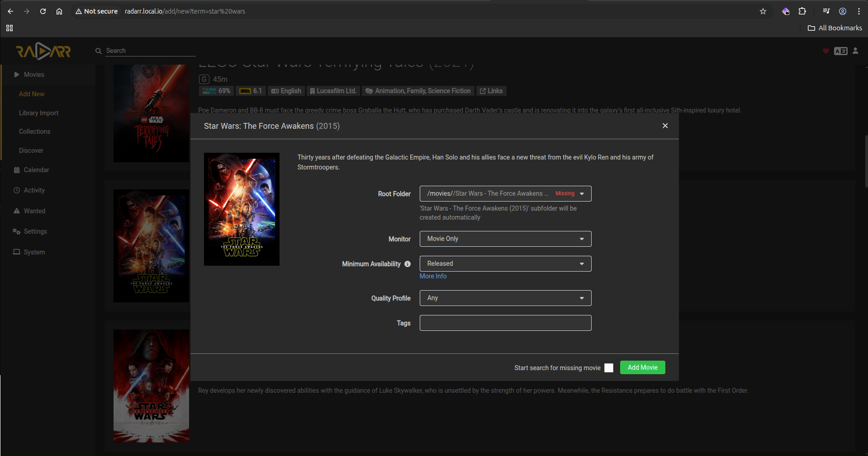Viewport: 868px width, 456px height.
Task: Click the 6.1 IMDb rating tag
Action: 250,91
